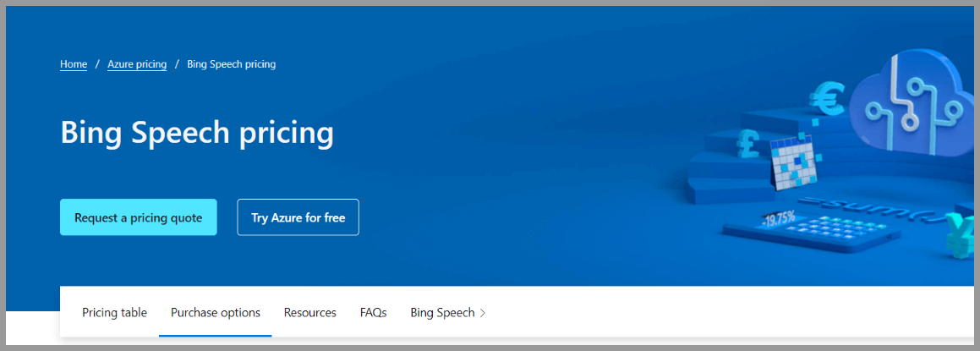This screenshot has height=351, width=980.
Task: Jump to the FAQs tab
Action: pyautogui.click(x=373, y=313)
